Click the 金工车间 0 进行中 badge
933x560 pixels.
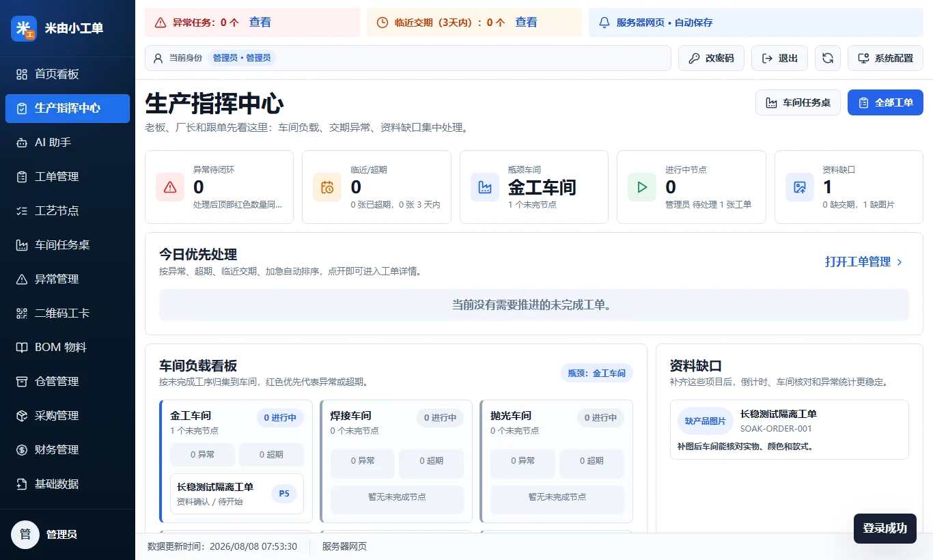pos(280,417)
